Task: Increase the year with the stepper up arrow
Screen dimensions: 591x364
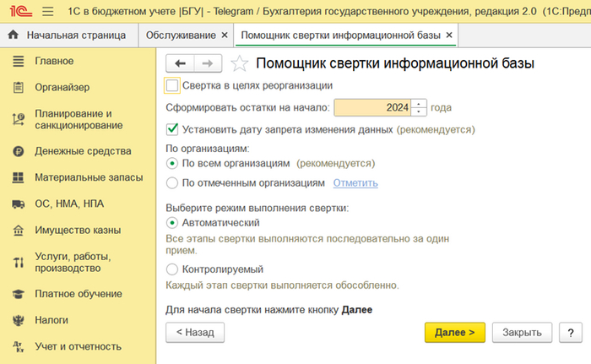Action: tap(420, 104)
